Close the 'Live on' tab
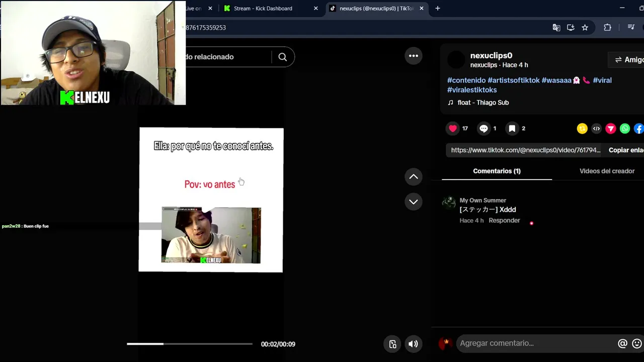Screen dimensions: 644x362 (x=210, y=9)
